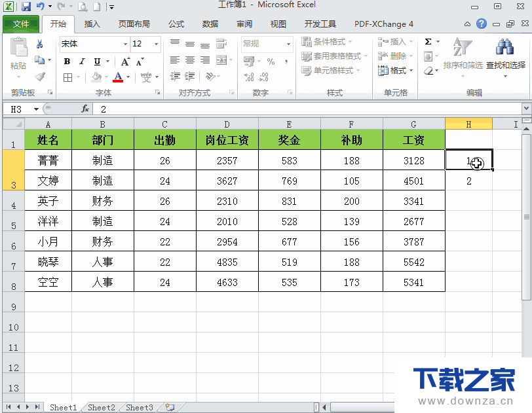Toggle Wrap Text icon
The image size is (532, 413).
tap(221, 43)
